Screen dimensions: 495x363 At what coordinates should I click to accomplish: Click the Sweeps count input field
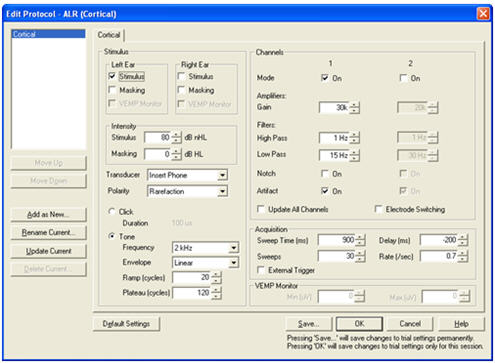click(x=337, y=256)
